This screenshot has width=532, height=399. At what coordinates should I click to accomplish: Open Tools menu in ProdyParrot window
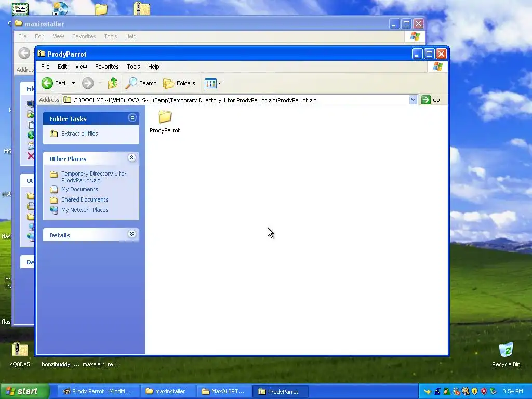point(134,66)
